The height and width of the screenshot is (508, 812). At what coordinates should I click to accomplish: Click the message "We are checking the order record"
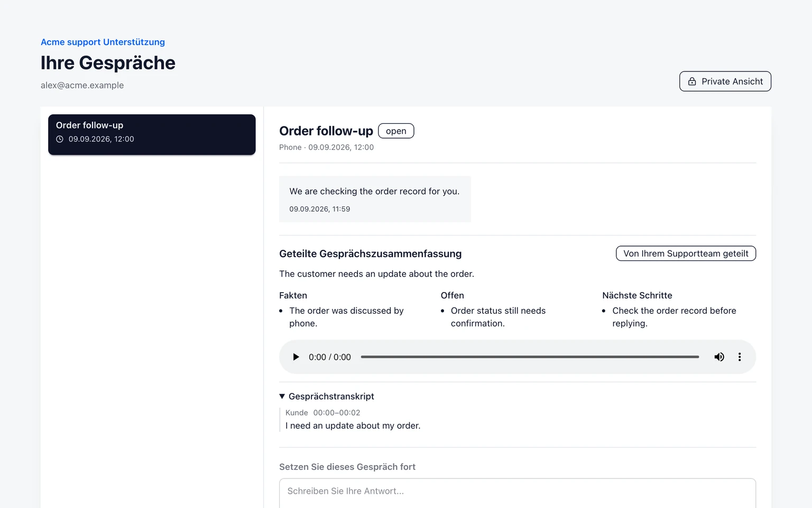click(374, 192)
